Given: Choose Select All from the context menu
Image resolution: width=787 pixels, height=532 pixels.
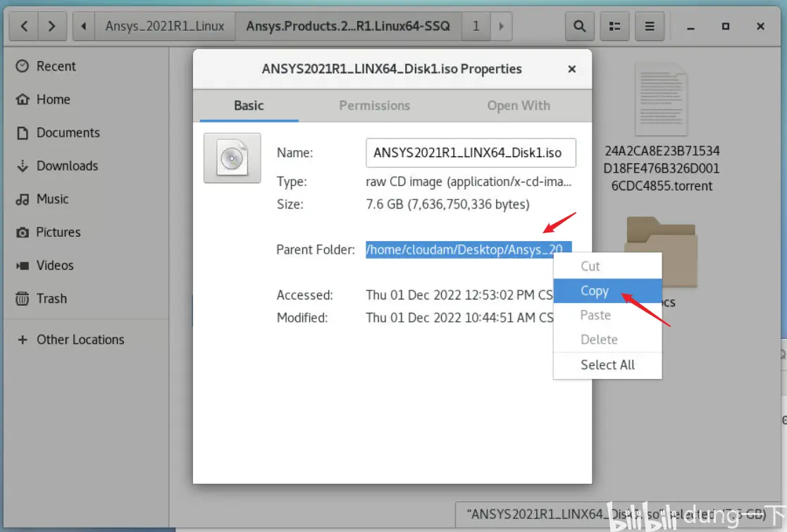Looking at the screenshot, I should (x=607, y=365).
